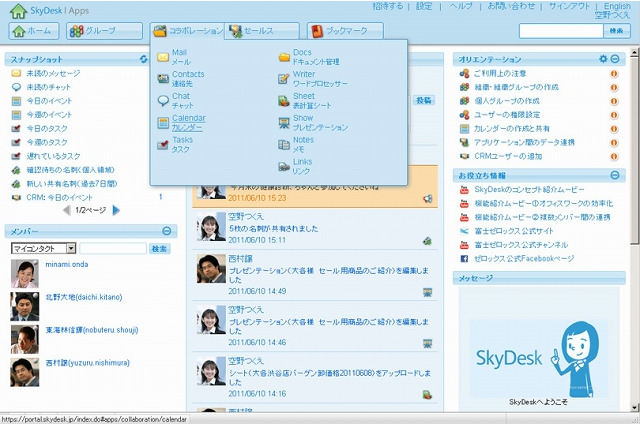Open Sheet spreadsheet app
Viewport: 640px width, 426px height.
tap(305, 101)
